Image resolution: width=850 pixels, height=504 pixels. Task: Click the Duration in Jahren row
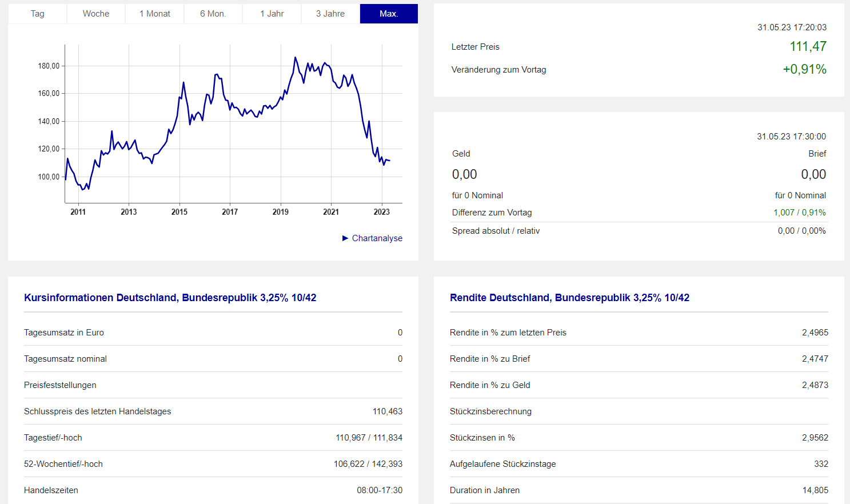639,490
